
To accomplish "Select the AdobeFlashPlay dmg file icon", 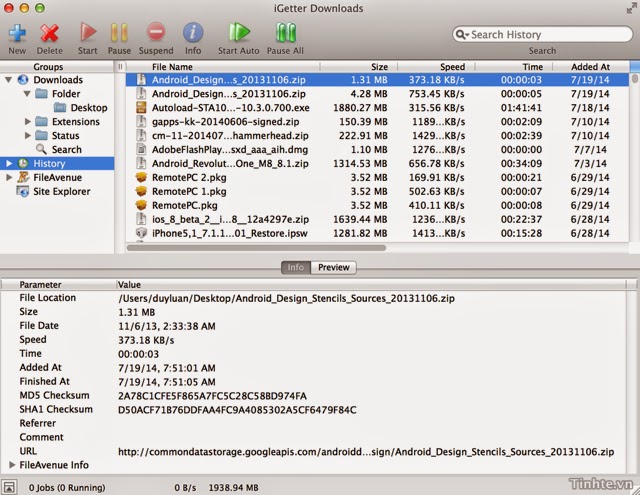I will [x=141, y=149].
